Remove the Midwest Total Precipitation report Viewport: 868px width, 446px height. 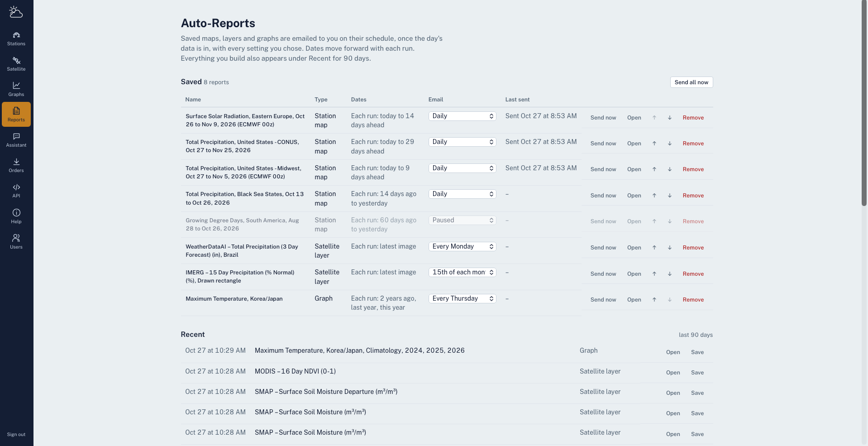(x=693, y=169)
